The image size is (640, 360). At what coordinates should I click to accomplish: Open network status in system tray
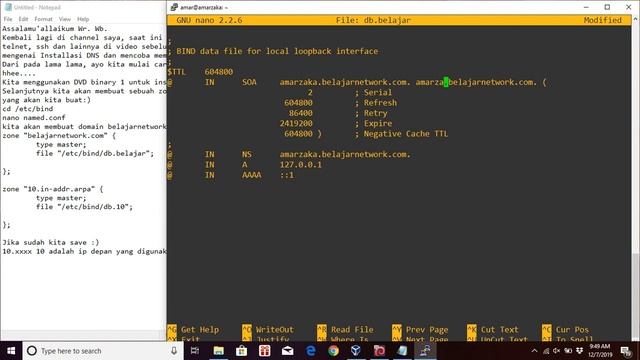[x=546, y=351]
